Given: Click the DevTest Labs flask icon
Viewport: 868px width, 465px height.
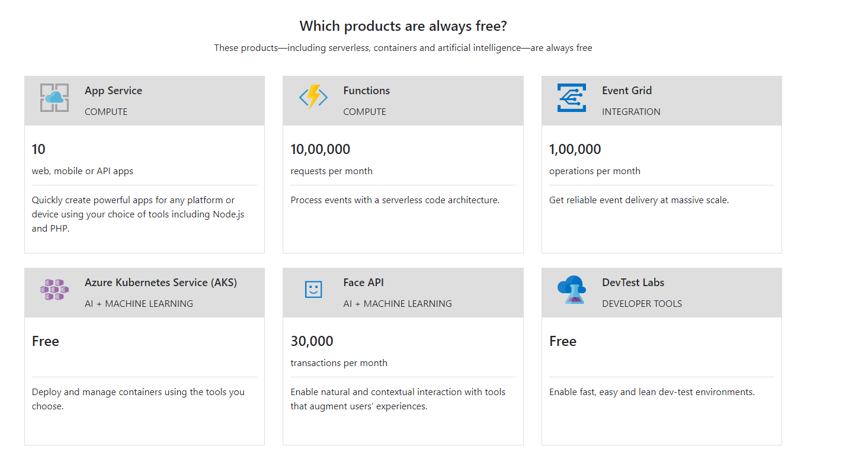Looking at the screenshot, I should [572, 290].
